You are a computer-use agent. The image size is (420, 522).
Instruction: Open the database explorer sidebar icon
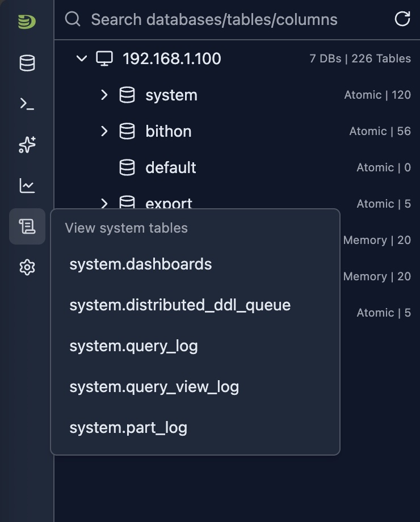27,63
